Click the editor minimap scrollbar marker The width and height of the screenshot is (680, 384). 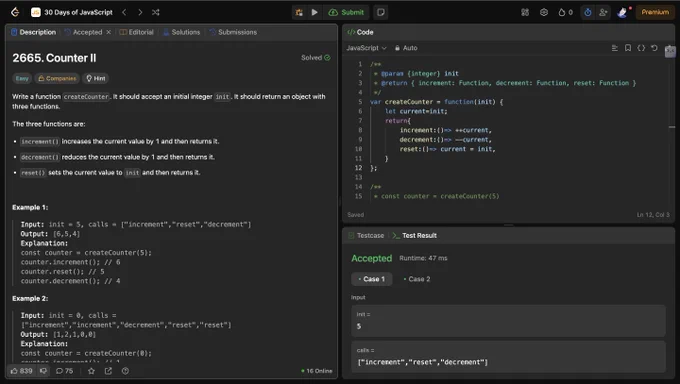click(672, 127)
